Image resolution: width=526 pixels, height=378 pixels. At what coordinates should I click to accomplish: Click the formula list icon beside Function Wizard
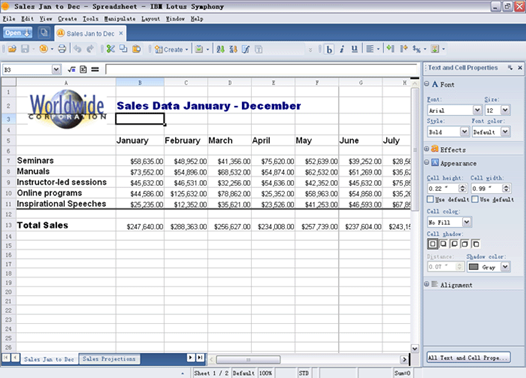pos(83,69)
